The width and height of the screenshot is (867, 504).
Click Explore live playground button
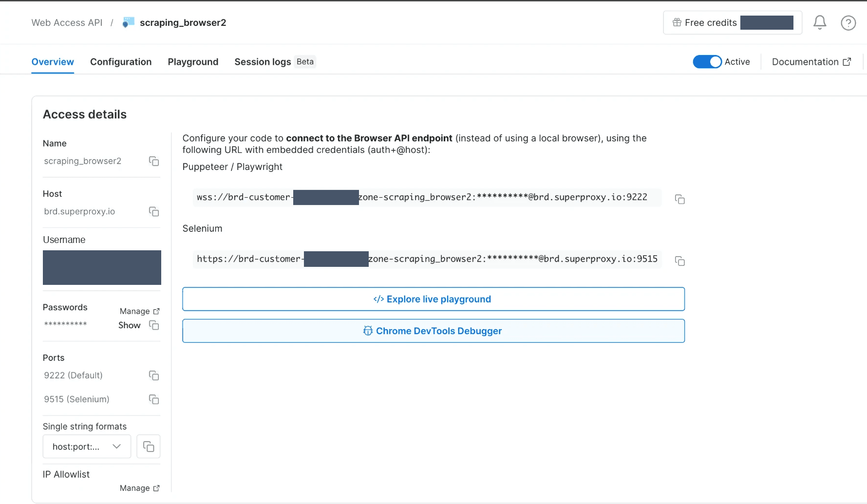tap(433, 299)
